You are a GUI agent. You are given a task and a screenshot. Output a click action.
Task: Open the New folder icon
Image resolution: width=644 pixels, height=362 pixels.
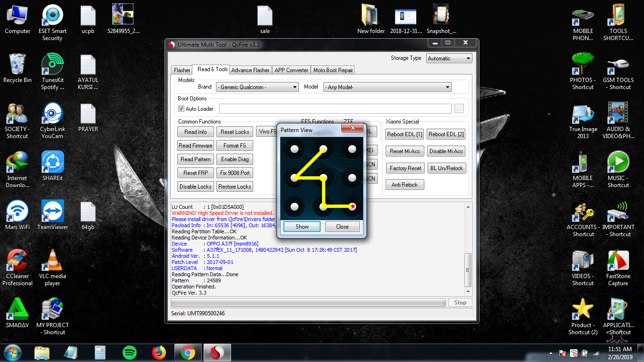371,19
